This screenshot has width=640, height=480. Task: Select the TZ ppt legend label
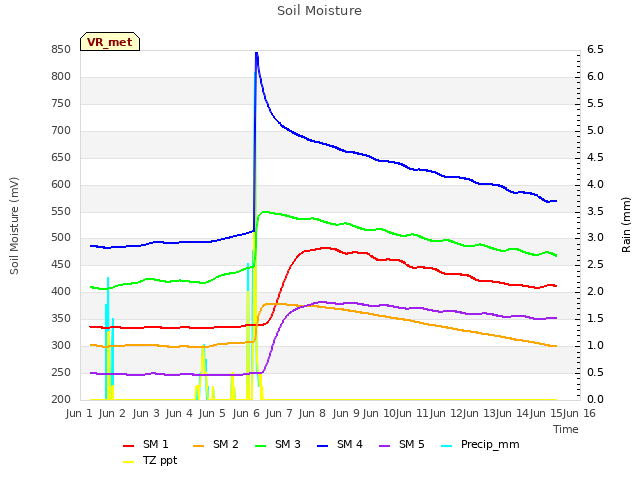click(x=160, y=460)
